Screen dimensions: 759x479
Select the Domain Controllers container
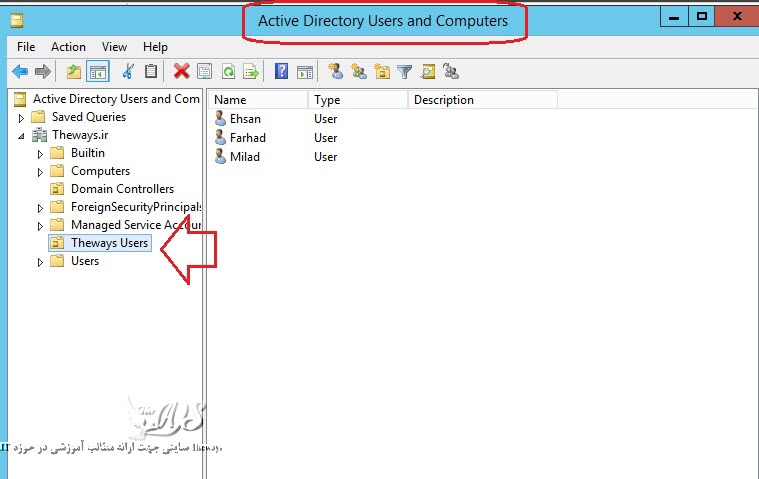pyautogui.click(x=121, y=189)
